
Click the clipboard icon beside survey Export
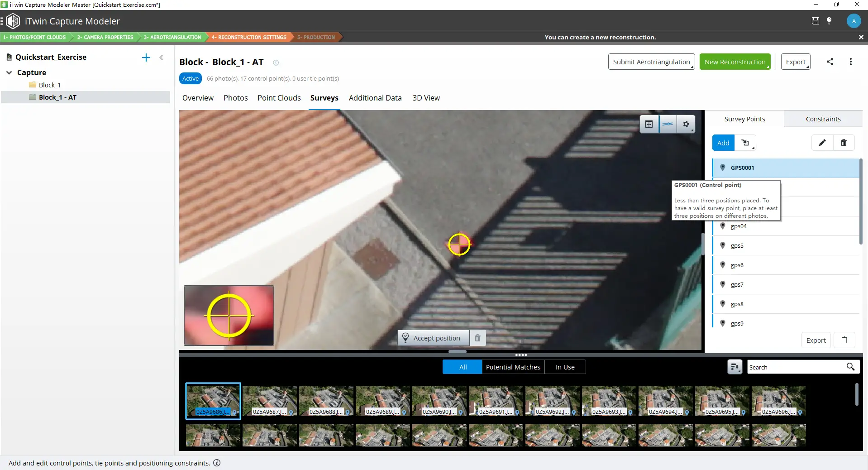pos(844,341)
